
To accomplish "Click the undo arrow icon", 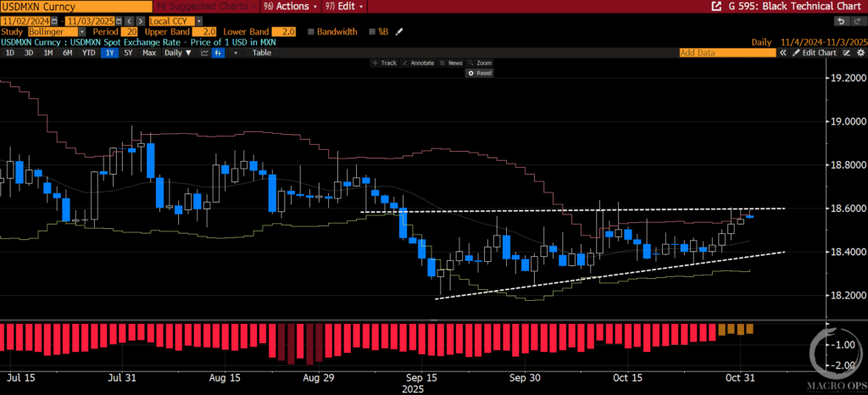I will point(841,19).
